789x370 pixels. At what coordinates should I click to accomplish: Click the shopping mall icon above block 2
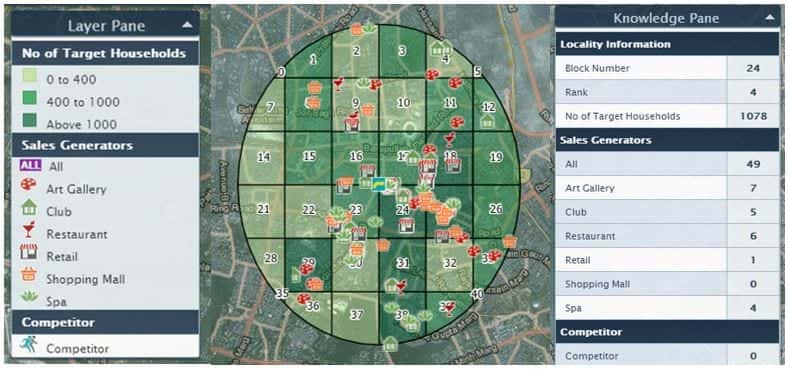(x=356, y=30)
